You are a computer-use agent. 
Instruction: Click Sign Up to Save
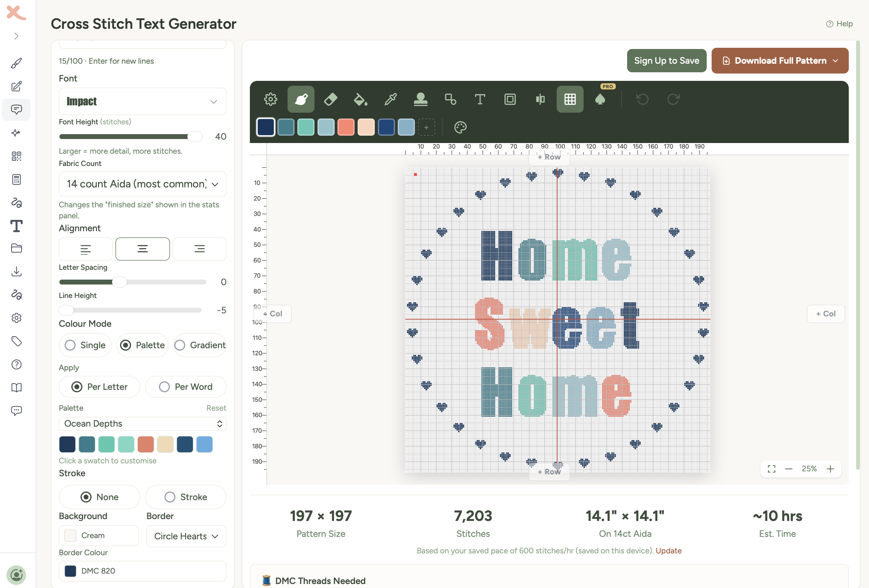point(666,61)
